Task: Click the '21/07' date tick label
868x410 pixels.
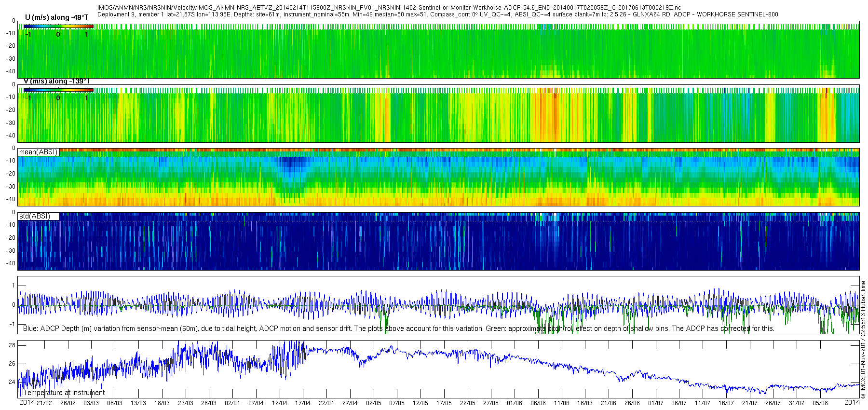Action: point(750,403)
